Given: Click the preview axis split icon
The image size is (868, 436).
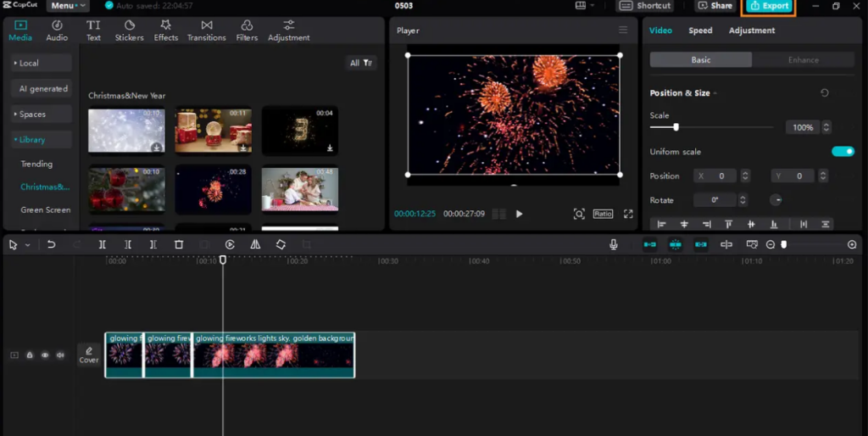Looking at the screenshot, I should point(726,244).
